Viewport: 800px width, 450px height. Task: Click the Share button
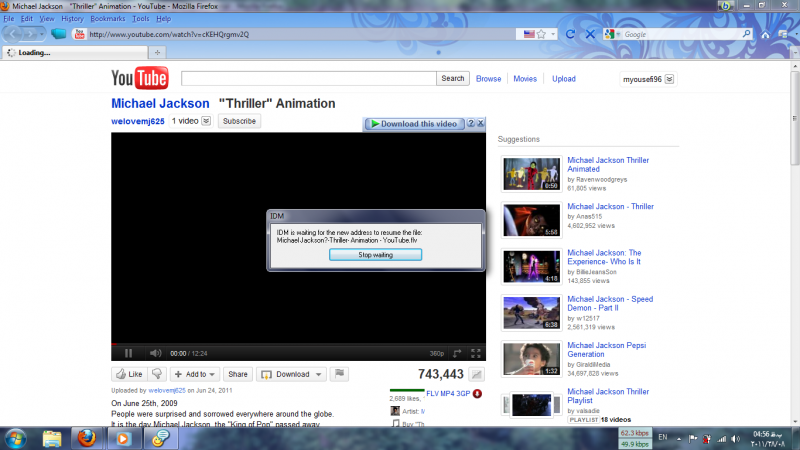[x=238, y=374]
